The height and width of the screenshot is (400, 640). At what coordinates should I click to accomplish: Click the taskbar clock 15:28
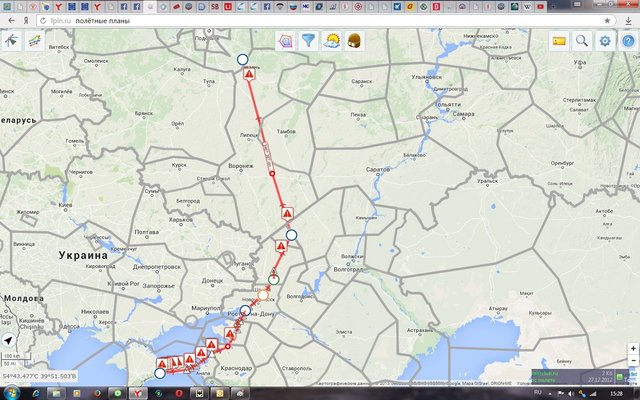pos(616,393)
